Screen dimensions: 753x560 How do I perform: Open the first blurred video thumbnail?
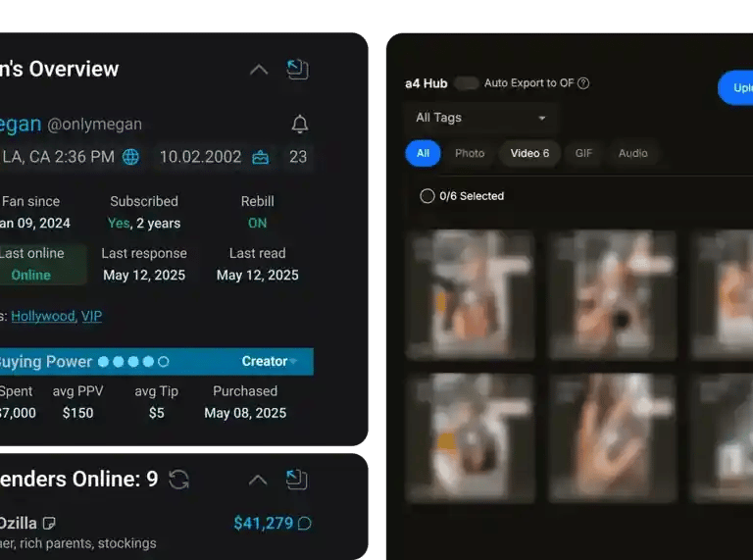471,294
